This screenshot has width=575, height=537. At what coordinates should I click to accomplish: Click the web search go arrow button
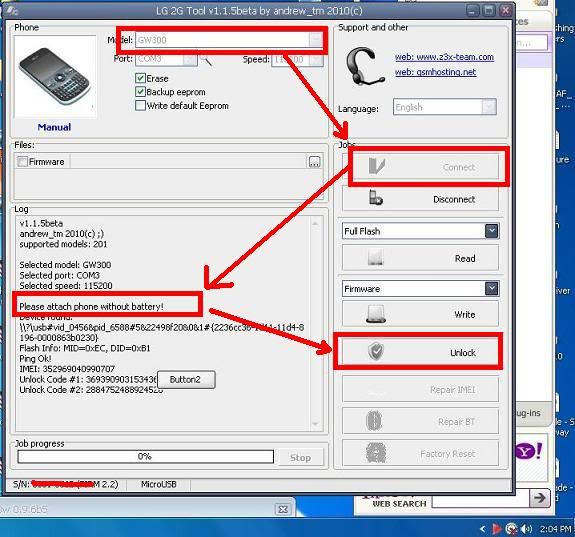[540, 498]
